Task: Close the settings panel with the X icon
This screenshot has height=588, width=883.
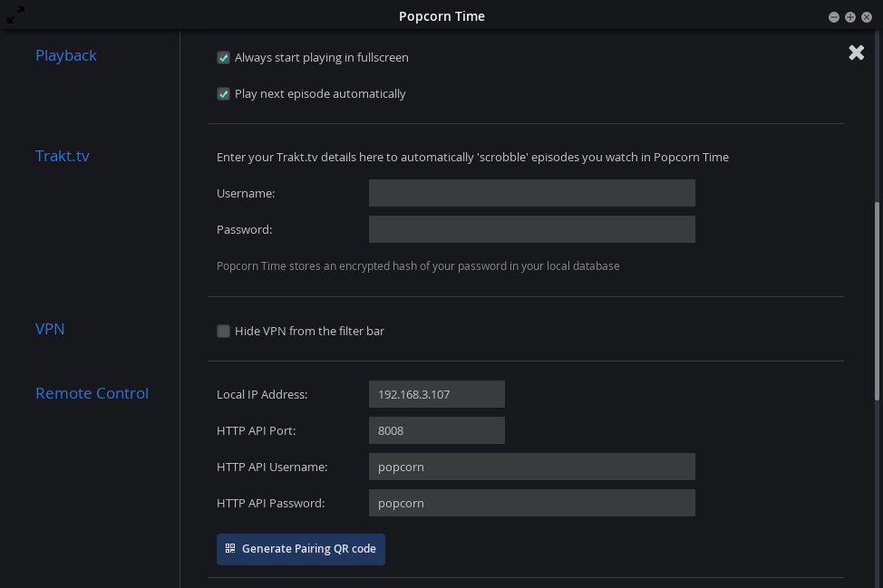Action: click(x=856, y=53)
